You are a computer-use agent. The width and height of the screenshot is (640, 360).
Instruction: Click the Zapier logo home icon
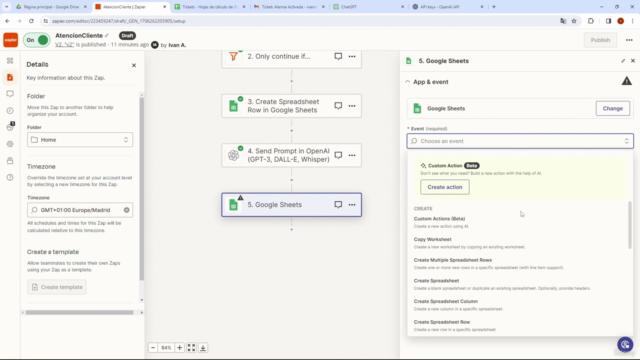[11, 40]
